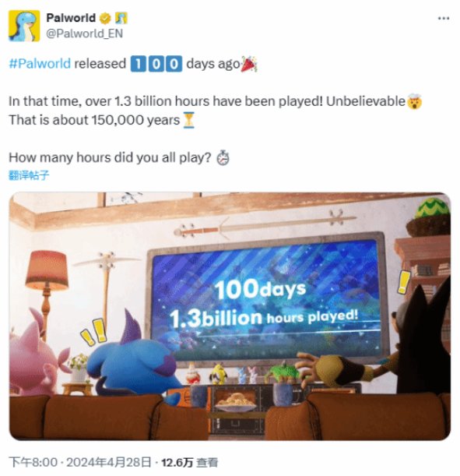The image size is (460, 476).
Task: Open the post timestamp 下午8:00 2024年4月28日
Action: point(79,462)
